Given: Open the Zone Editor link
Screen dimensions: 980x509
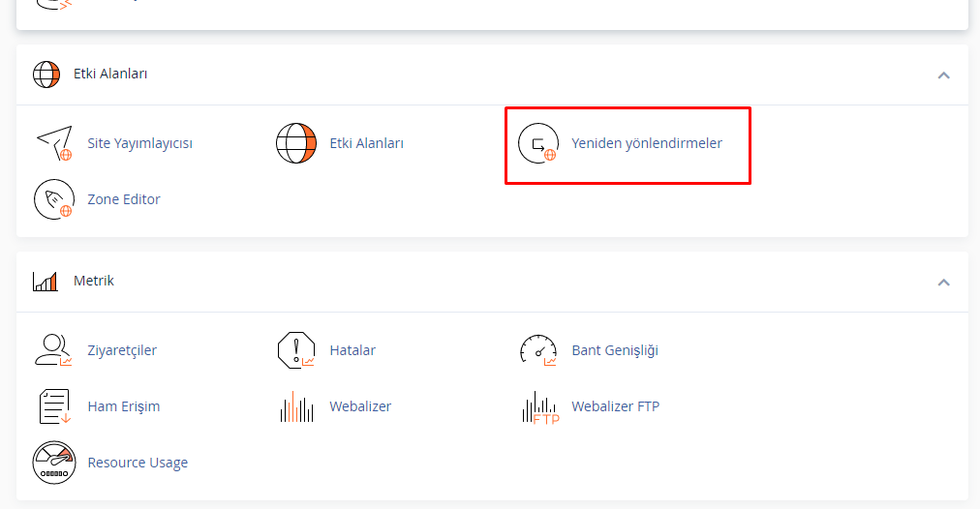Looking at the screenshot, I should [x=124, y=199].
